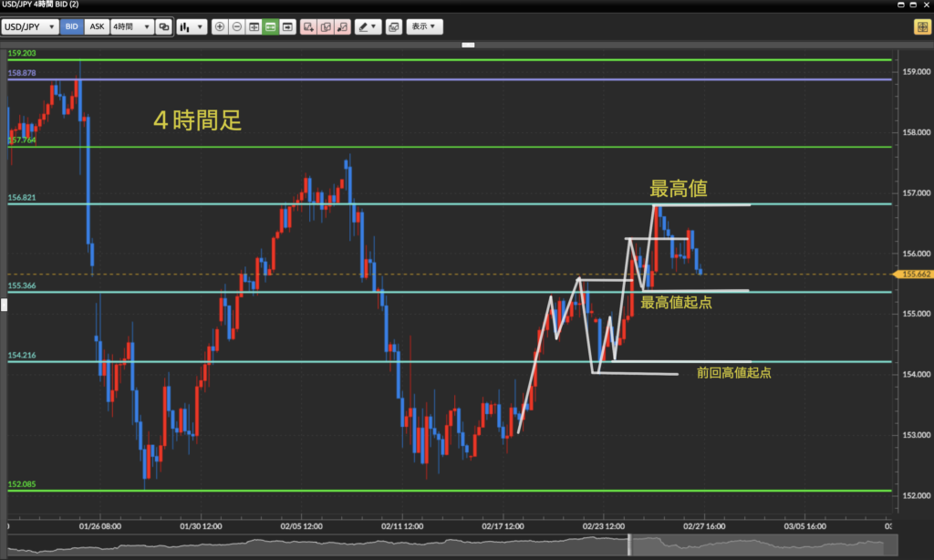Switch price display to BID
The width and height of the screenshot is (934, 560).
pyautogui.click(x=71, y=27)
